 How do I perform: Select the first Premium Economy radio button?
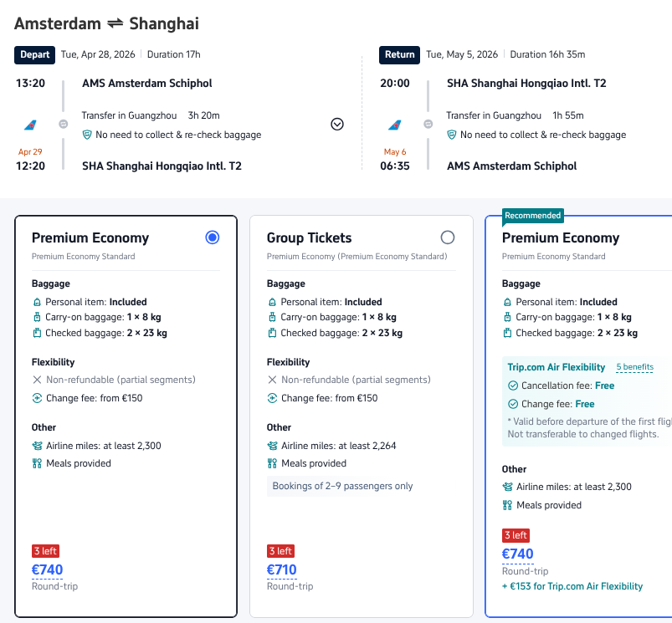213,237
